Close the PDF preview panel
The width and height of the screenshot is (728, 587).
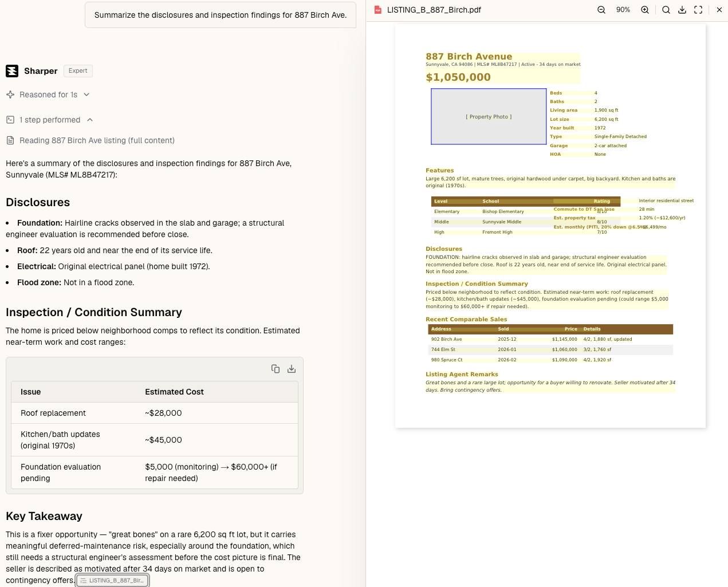(719, 10)
